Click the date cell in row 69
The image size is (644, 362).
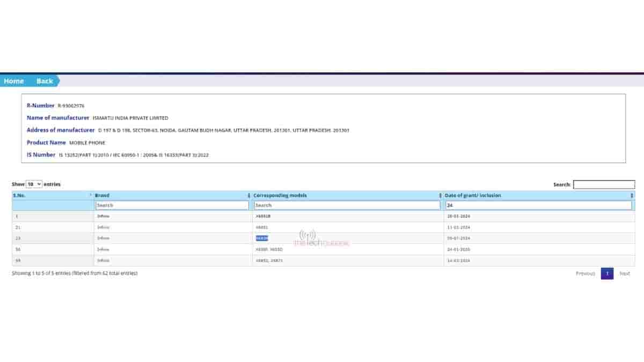[x=458, y=261]
